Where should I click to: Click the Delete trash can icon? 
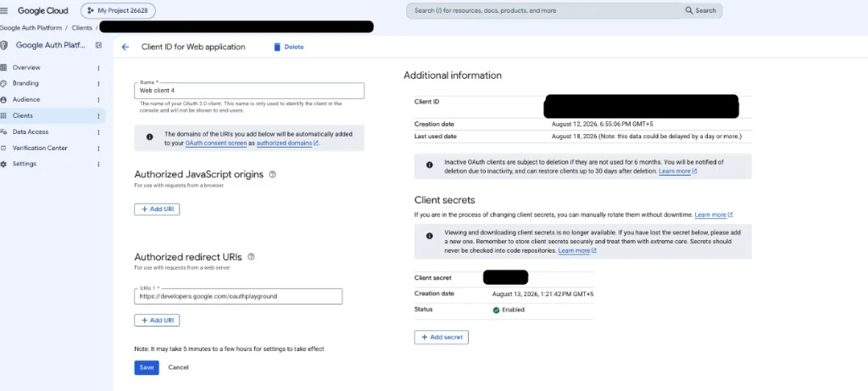click(277, 47)
